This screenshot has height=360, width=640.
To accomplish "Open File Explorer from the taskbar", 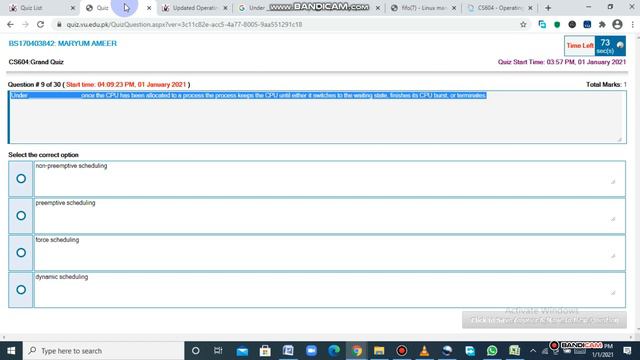I will coord(379,351).
